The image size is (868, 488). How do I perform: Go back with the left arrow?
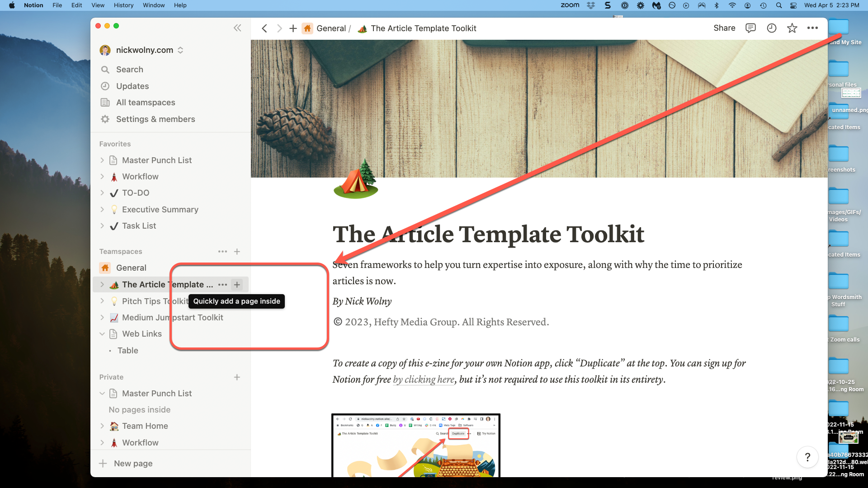pos(264,28)
